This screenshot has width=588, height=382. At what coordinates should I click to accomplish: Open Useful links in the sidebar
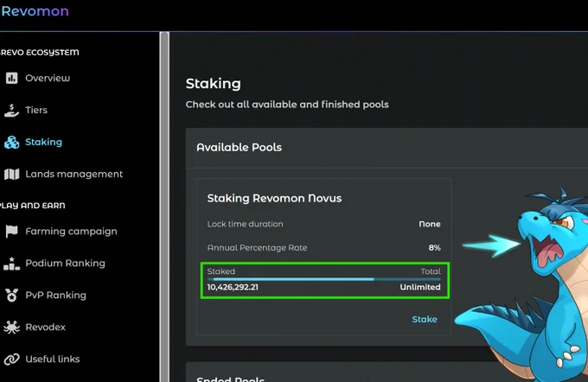pos(53,359)
